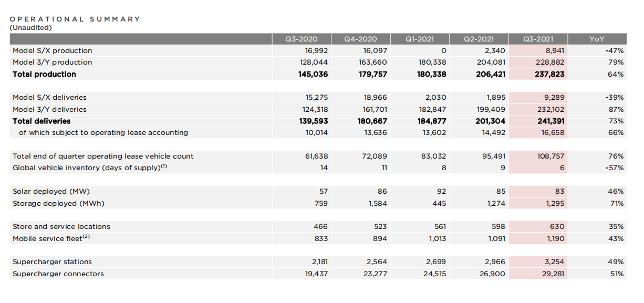This screenshot has height=303, width=644.
Task: Click Q3-2020 Supercharger stations value 2,181
Action: [x=319, y=262]
